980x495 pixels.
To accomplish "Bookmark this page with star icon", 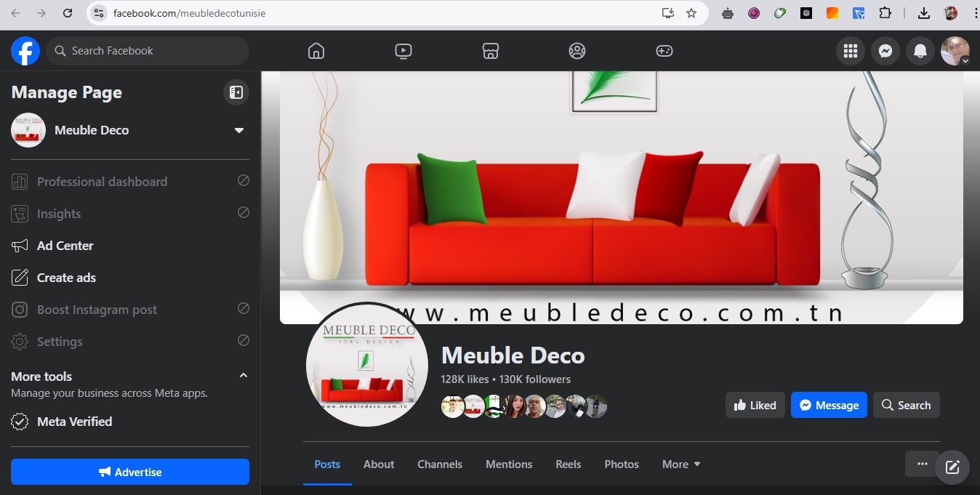I will (x=691, y=13).
